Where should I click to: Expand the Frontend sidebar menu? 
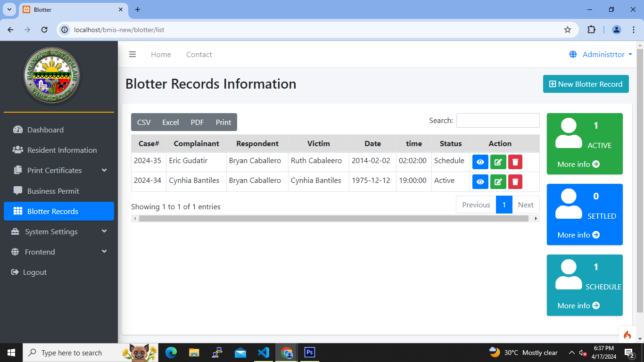point(59,252)
